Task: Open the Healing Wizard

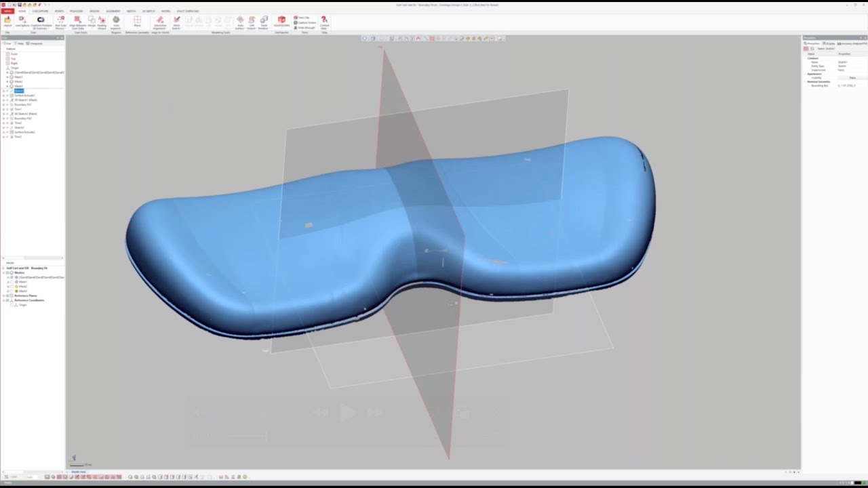Action: 102,22
